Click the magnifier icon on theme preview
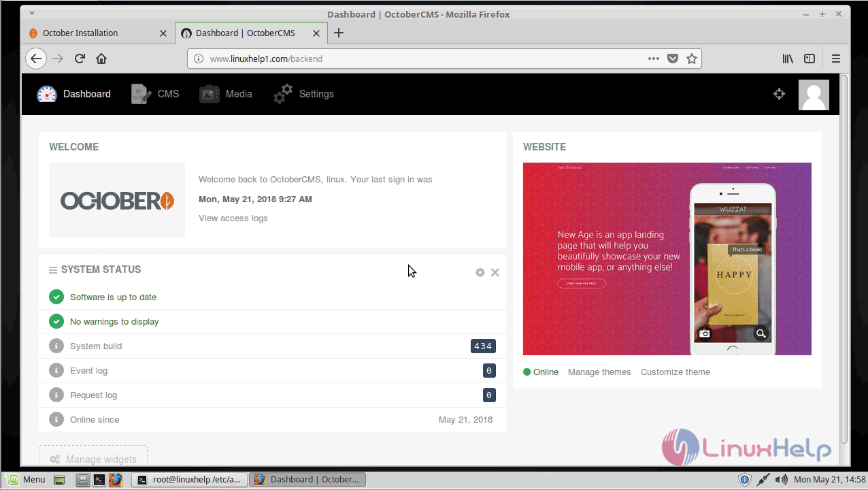 761,333
